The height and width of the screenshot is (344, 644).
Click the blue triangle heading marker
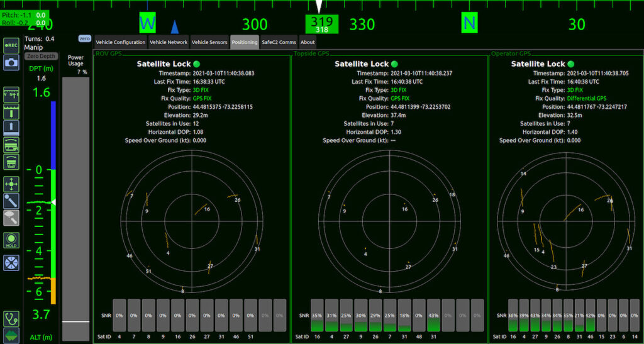point(175,26)
